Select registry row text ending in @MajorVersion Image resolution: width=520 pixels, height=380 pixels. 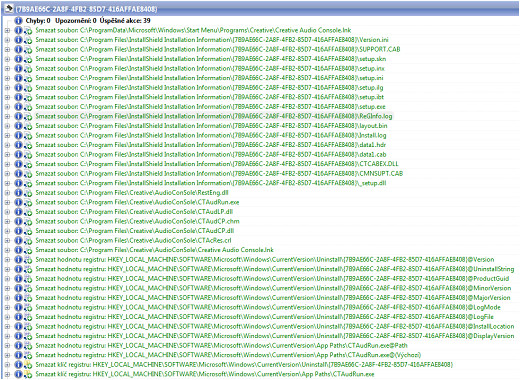click(x=273, y=298)
